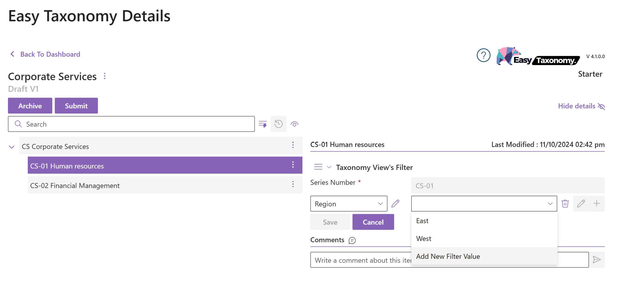Edit the Region filter name with the purple pencil
The image size is (644, 284).
tap(395, 204)
